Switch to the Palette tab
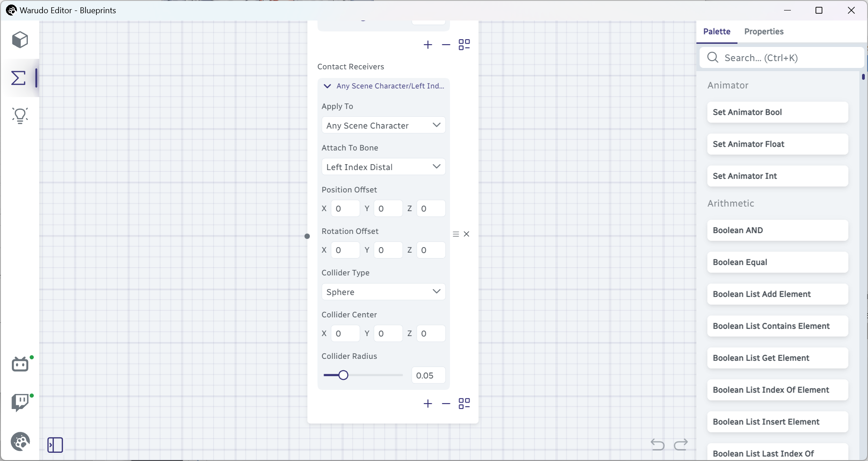 pos(716,31)
